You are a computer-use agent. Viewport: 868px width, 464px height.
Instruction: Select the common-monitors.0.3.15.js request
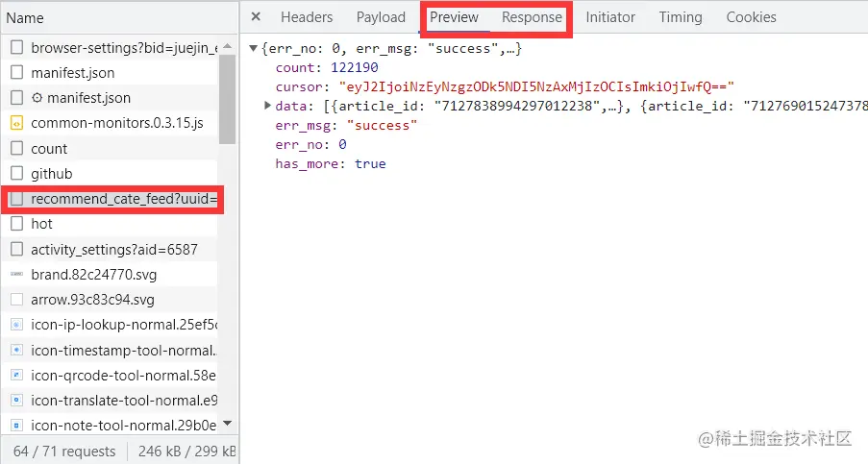pyautogui.click(x=111, y=123)
